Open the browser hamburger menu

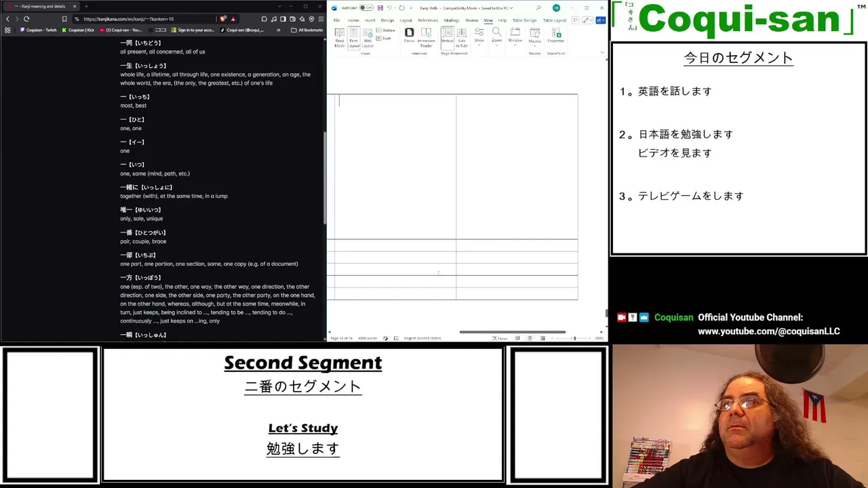tap(321, 19)
